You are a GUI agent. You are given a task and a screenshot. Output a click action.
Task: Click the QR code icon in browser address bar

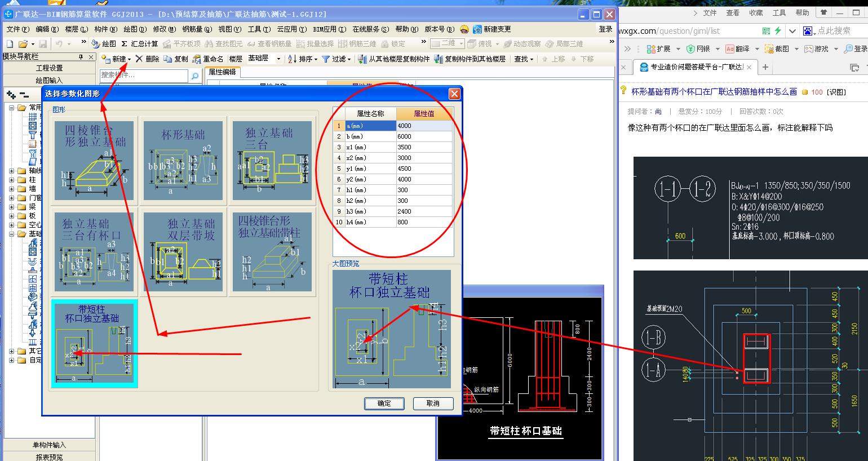(766, 31)
